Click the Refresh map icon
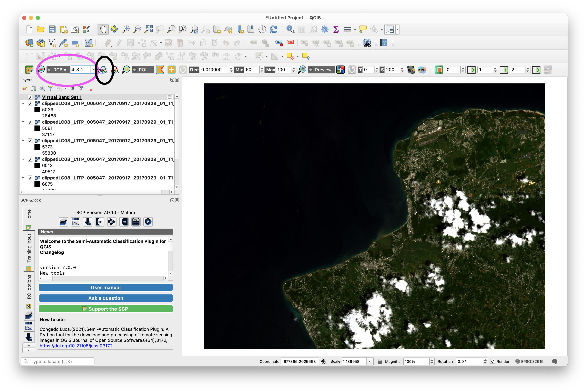The image size is (587, 392). (x=274, y=29)
